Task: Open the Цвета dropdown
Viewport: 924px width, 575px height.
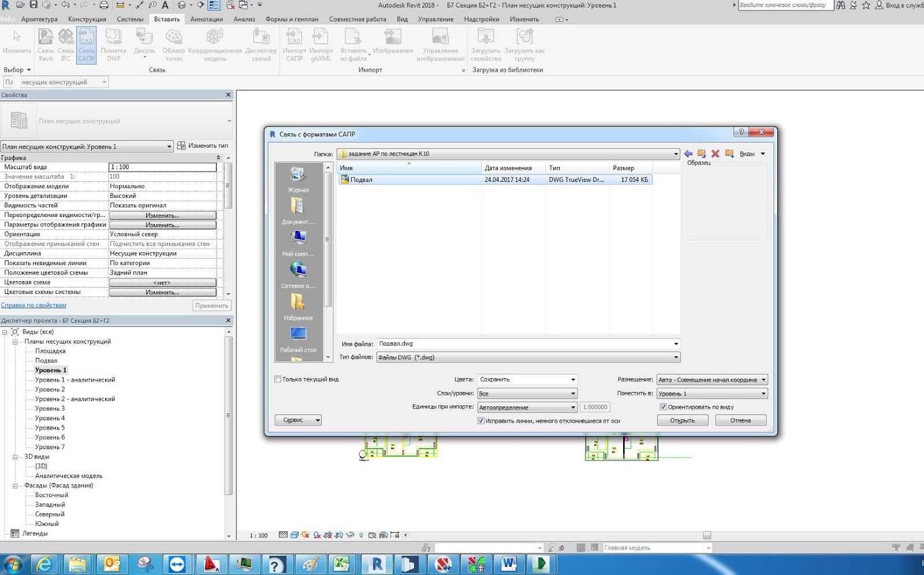Action: click(x=527, y=379)
